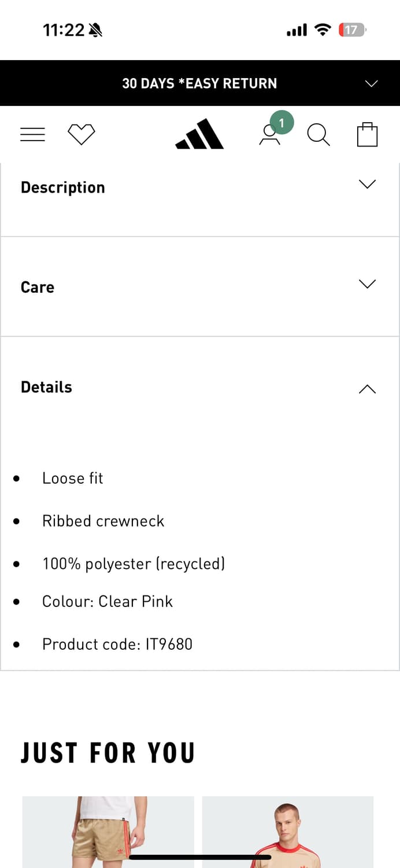Image resolution: width=400 pixels, height=868 pixels.
Task: Tap the Description heading
Action: tap(63, 187)
